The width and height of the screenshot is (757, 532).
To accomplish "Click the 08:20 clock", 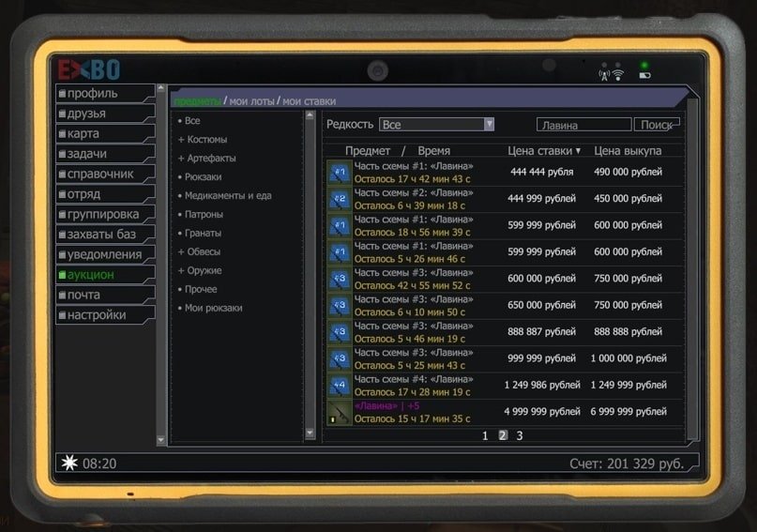I will tap(99, 464).
